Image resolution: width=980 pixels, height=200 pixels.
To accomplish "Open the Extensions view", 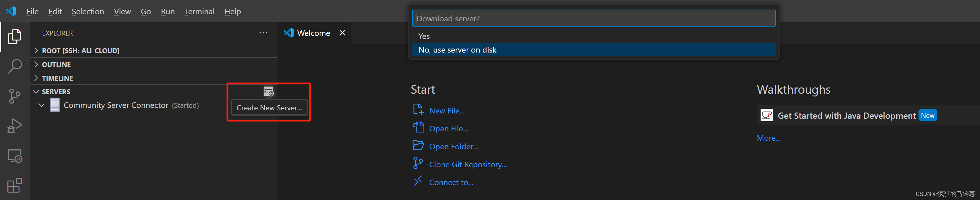I will (15, 185).
